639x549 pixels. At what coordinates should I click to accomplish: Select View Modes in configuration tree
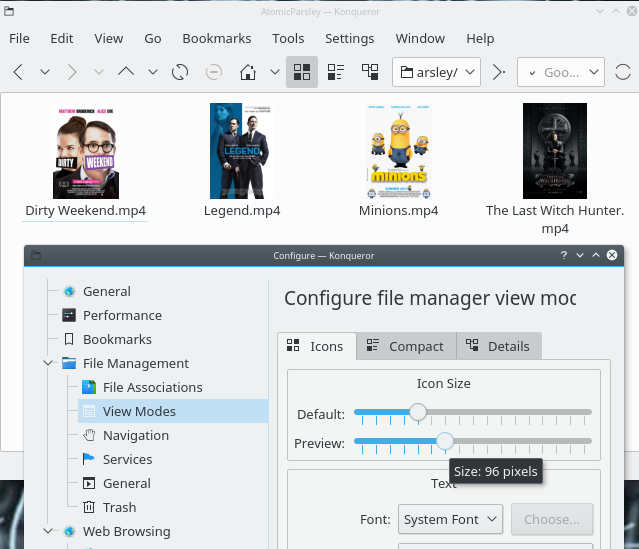click(x=173, y=411)
